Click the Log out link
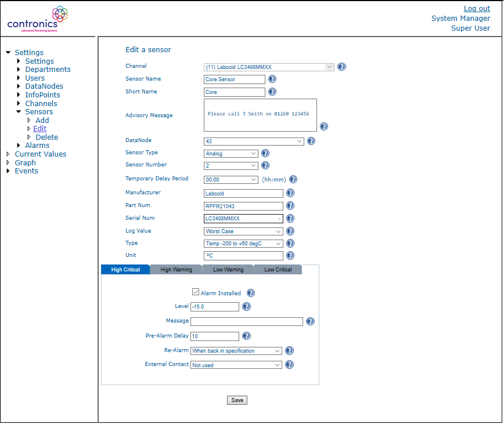 (x=477, y=9)
